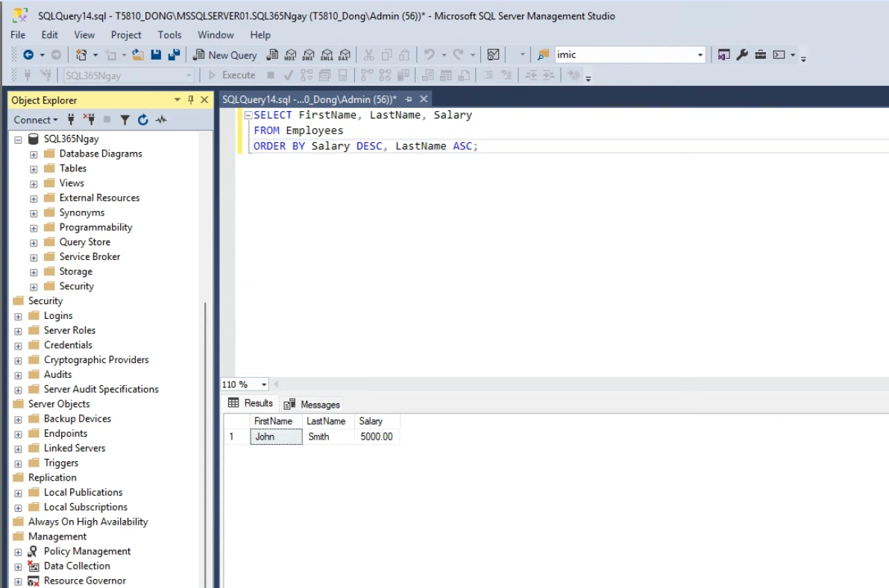
Task: Refresh the Object Explorer tree
Action: (x=143, y=120)
